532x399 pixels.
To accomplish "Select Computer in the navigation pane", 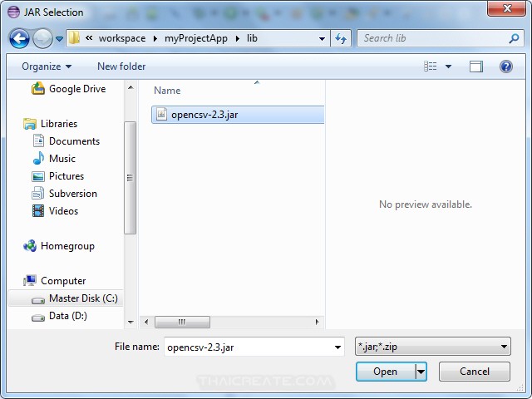I will [63, 281].
